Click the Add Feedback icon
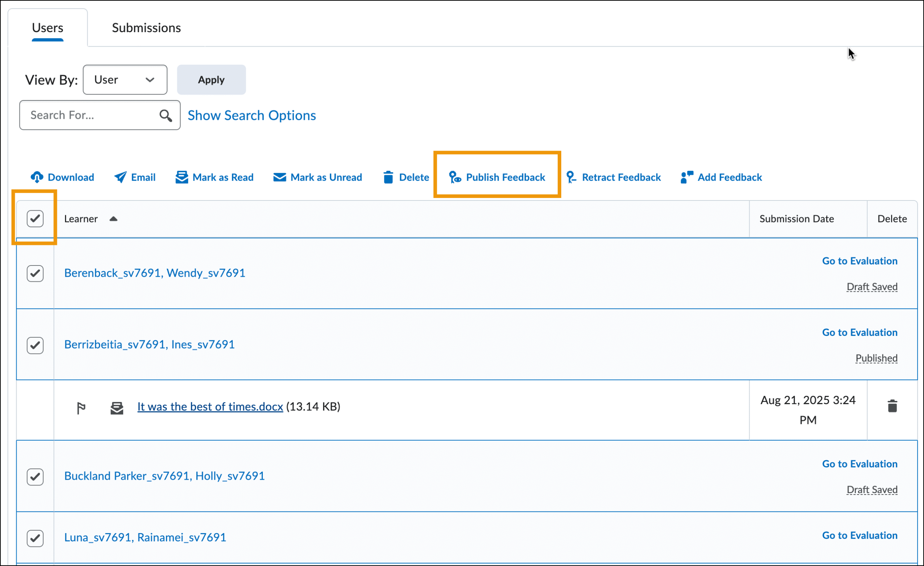 coord(687,177)
